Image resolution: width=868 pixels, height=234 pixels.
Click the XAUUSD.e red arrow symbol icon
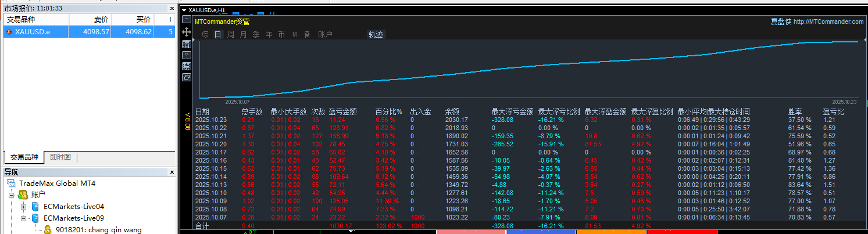(9, 32)
